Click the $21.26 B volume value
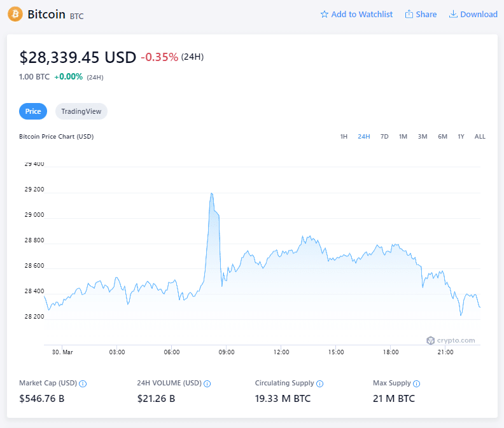Screen dimensions: 504x428 pyautogui.click(x=156, y=399)
